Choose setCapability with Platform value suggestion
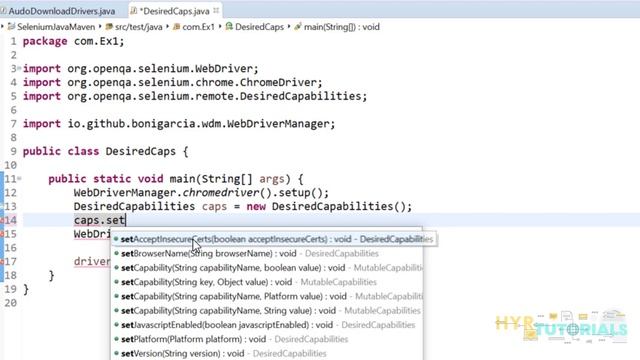The width and height of the screenshot is (640, 360). pos(267,296)
